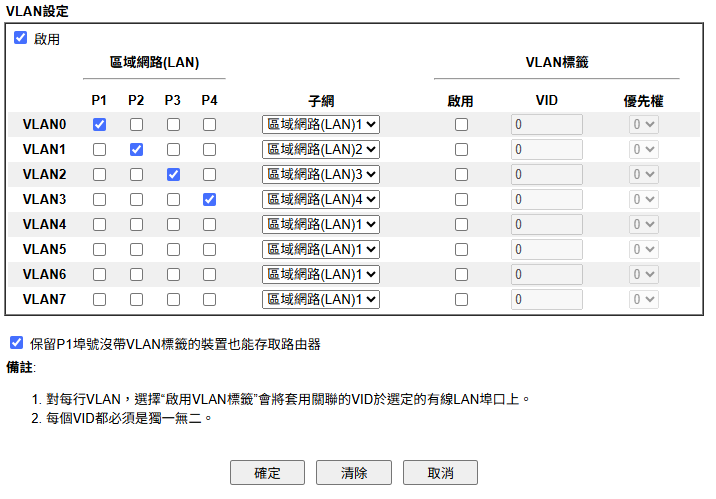
Task: Check P1 port for VLAN4
Action: pos(99,225)
